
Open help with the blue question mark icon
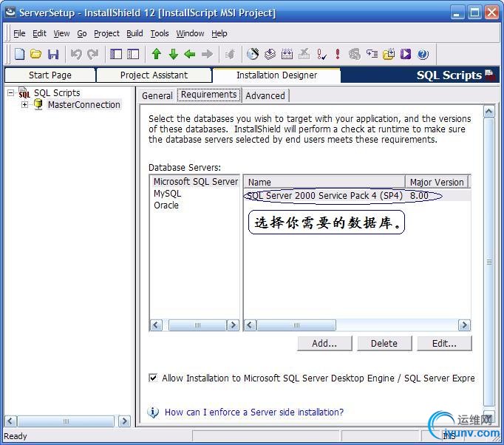click(423, 54)
